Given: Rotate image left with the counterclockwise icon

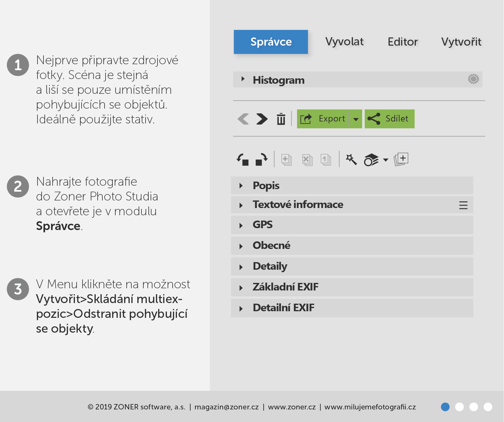Looking at the screenshot, I should tap(243, 160).
